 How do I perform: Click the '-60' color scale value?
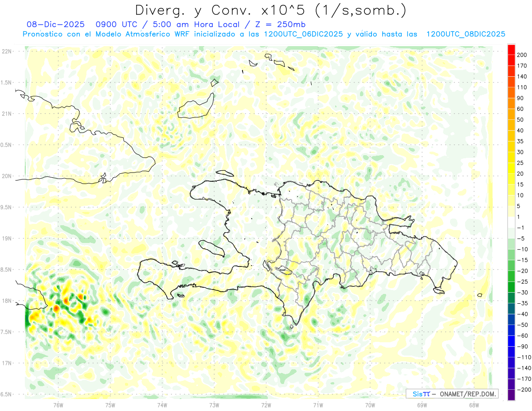pyautogui.click(x=522, y=336)
